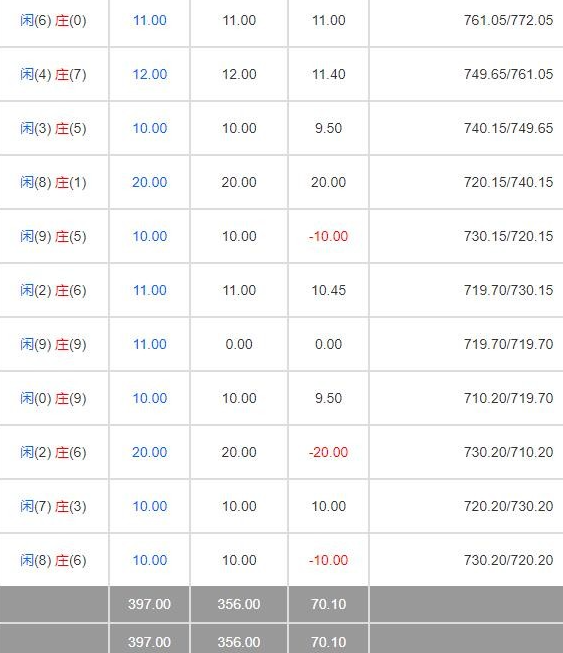Open blue 12.00 bet amount link

point(149,75)
